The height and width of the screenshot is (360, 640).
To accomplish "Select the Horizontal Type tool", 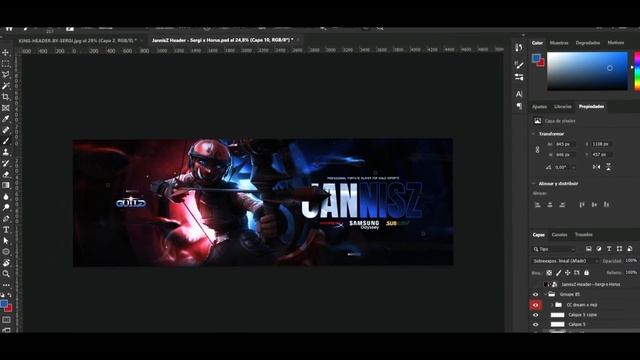I will tap(6, 230).
